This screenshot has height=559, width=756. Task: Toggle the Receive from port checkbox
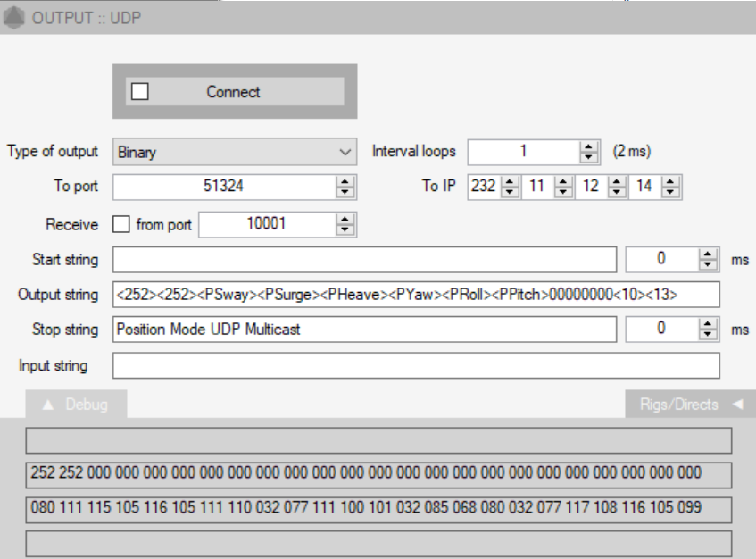pyautogui.click(x=121, y=224)
